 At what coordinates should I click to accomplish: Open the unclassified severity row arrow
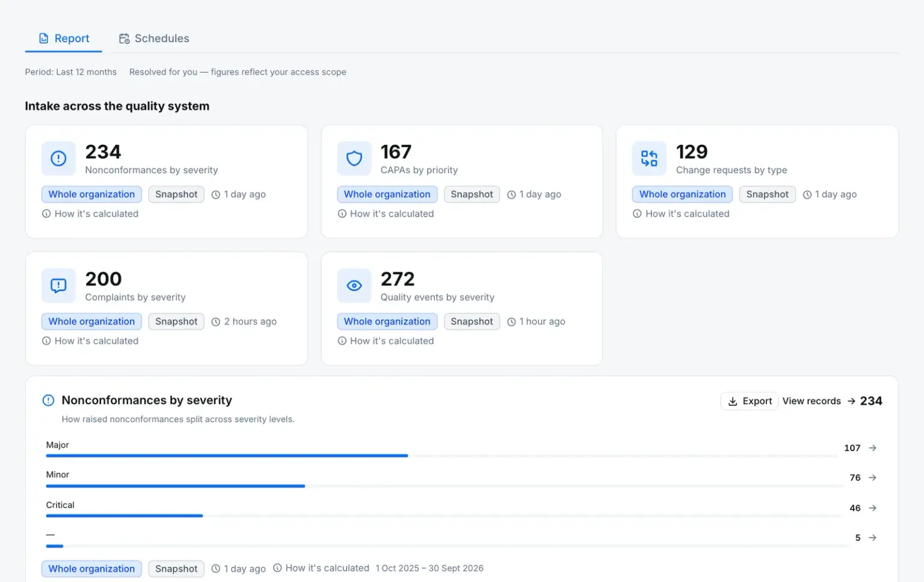click(873, 538)
